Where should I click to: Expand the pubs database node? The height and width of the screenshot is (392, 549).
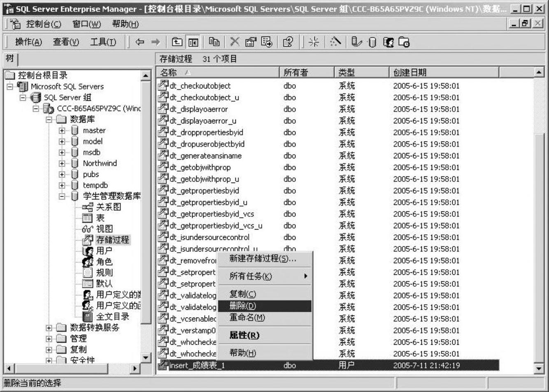point(62,174)
